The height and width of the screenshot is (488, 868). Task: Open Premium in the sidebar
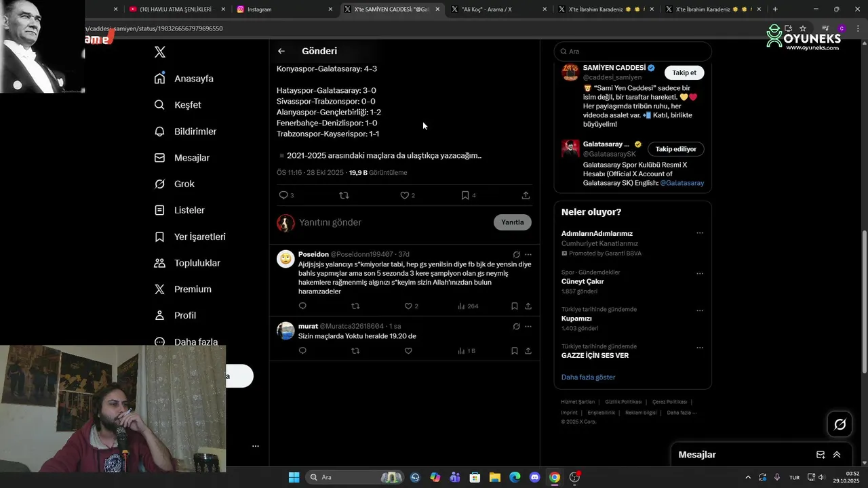tap(182, 289)
